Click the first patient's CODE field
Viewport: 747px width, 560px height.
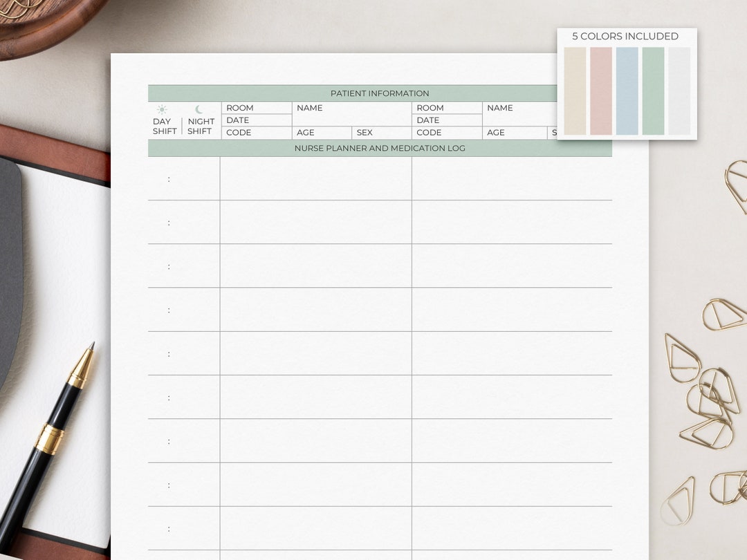tap(257, 132)
